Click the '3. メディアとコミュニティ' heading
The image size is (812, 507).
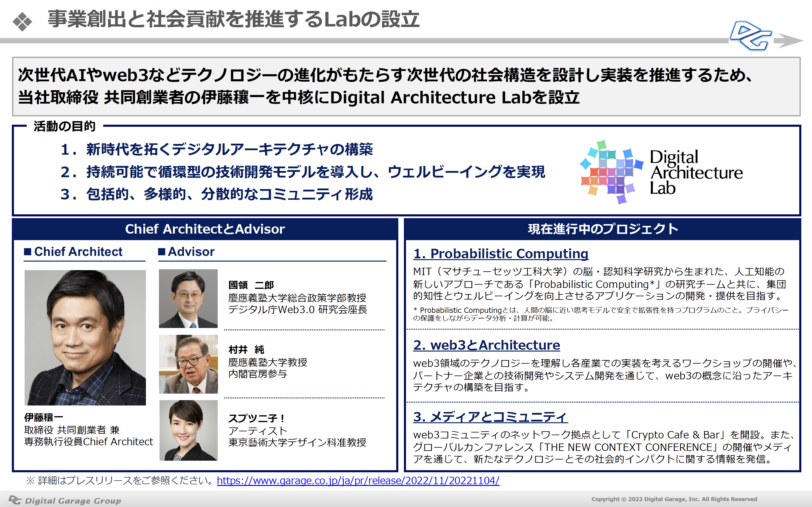(x=491, y=417)
